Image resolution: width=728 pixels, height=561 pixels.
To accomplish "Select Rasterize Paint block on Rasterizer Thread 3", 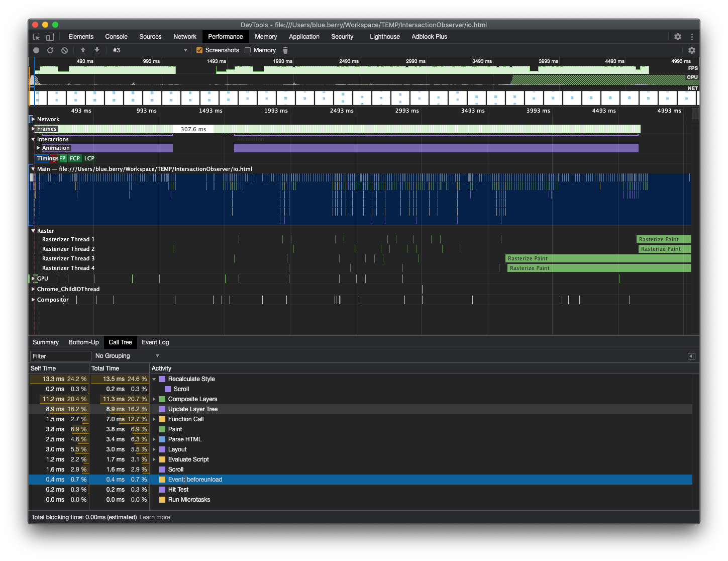I will (598, 258).
